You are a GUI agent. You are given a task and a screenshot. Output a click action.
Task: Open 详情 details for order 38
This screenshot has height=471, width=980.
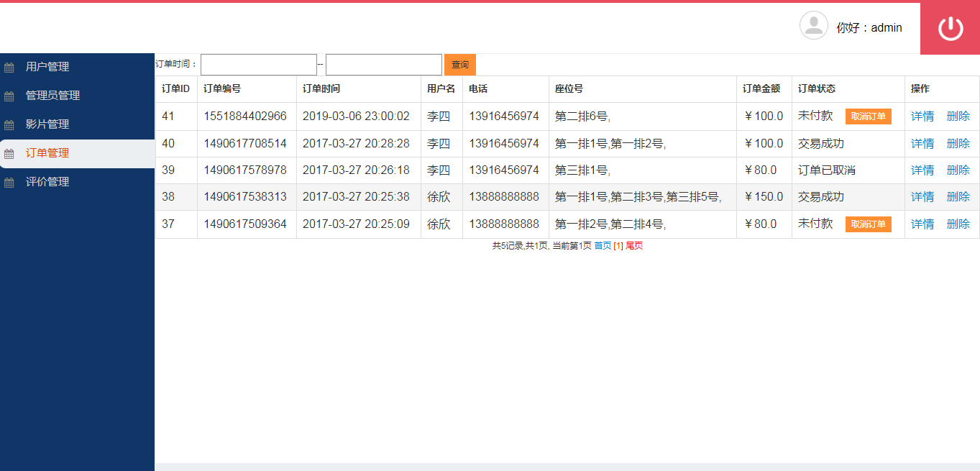(x=922, y=196)
